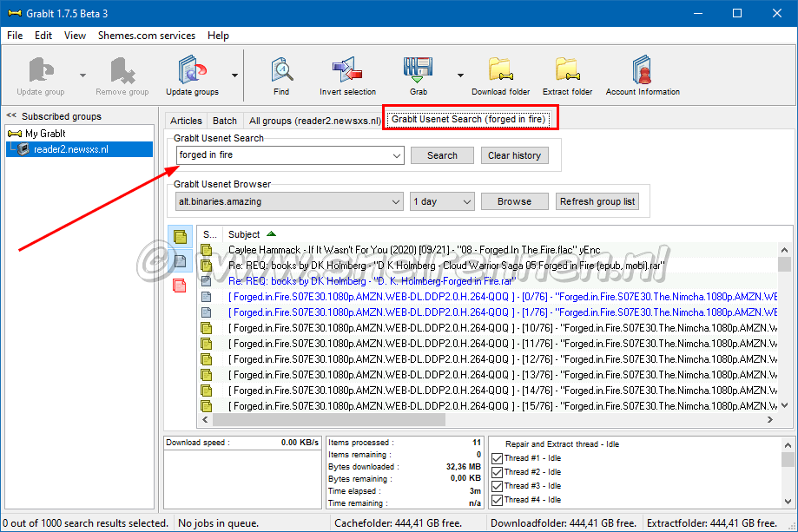
Task: Click the gray document filter icon
Action: coord(180,261)
